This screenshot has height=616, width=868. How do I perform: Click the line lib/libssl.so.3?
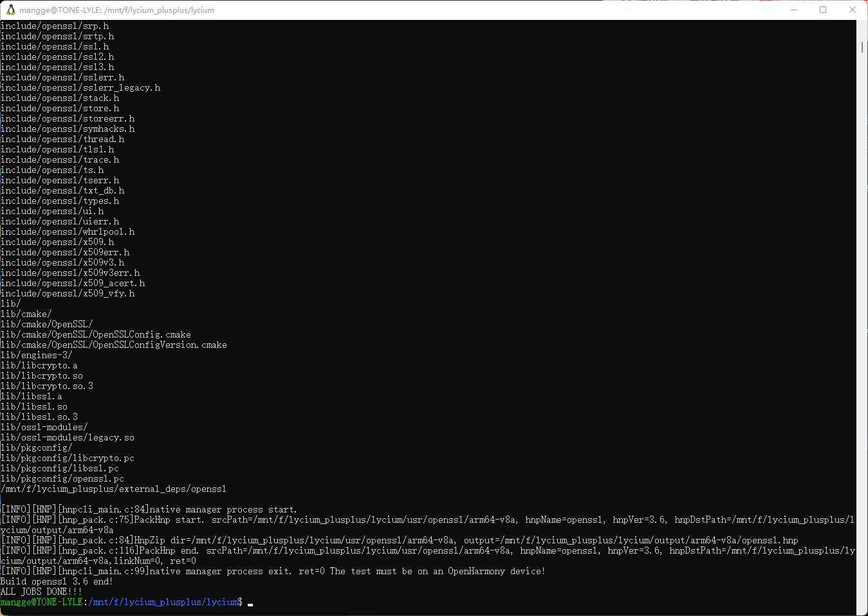click(x=39, y=417)
